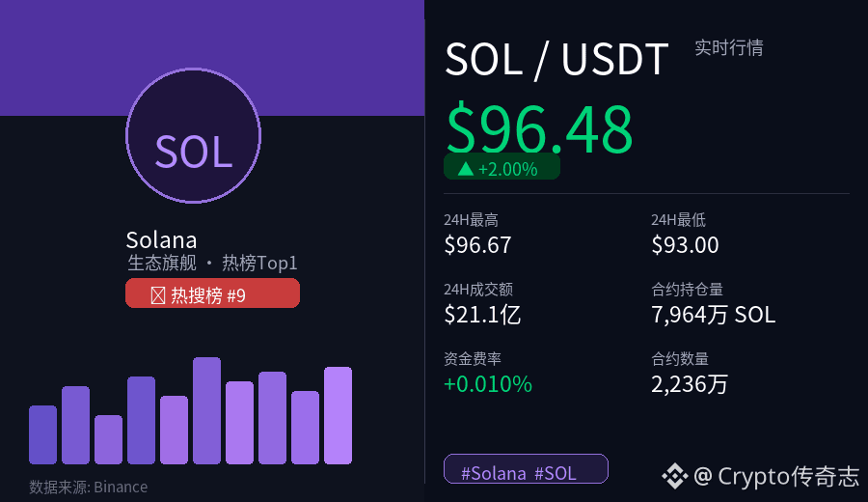Click the 生态旗舰 · 热榜Top1 subtitle
868x502 pixels.
pos(212,263)
